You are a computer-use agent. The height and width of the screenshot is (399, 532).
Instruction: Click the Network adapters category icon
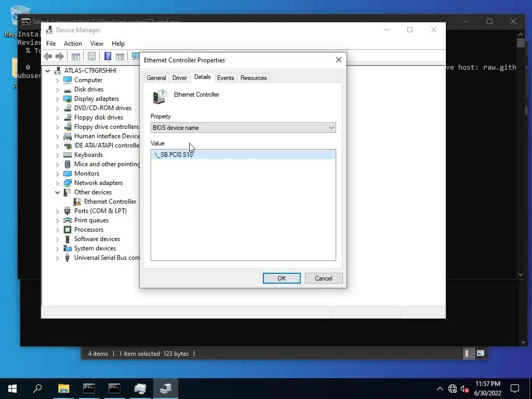click(x=68, y=183)
